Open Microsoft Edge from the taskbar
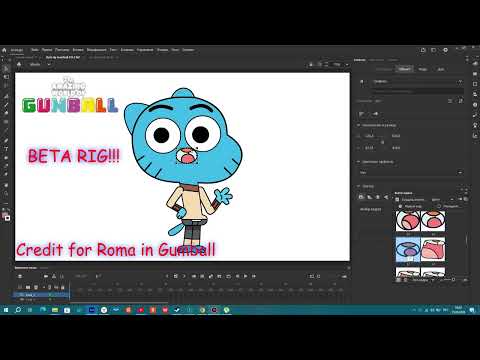 coord(43,310)
